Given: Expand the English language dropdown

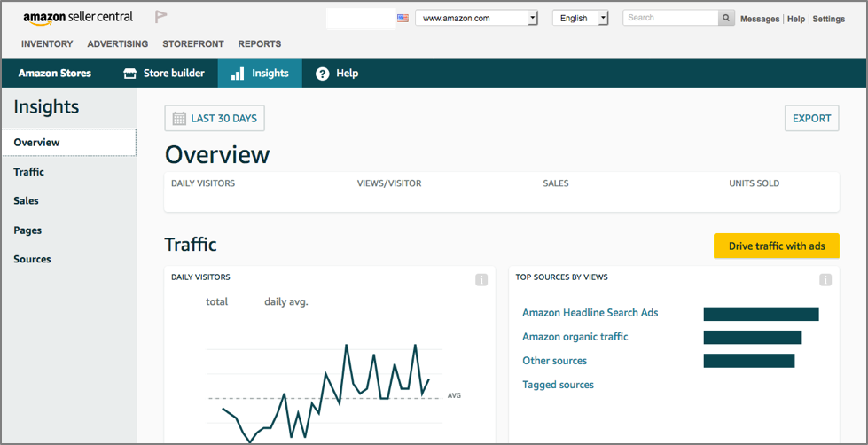Looking at the screenshot, I should pos(580,18).
